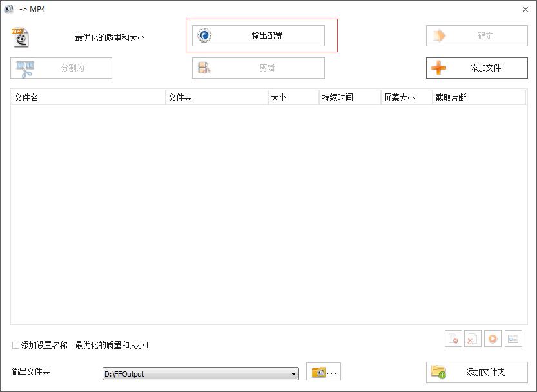Click the delete-file X icon near bottom right

point(473,338)
